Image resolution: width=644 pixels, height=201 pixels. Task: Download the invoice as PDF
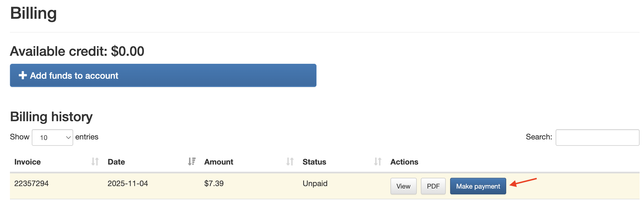[433, 186]
